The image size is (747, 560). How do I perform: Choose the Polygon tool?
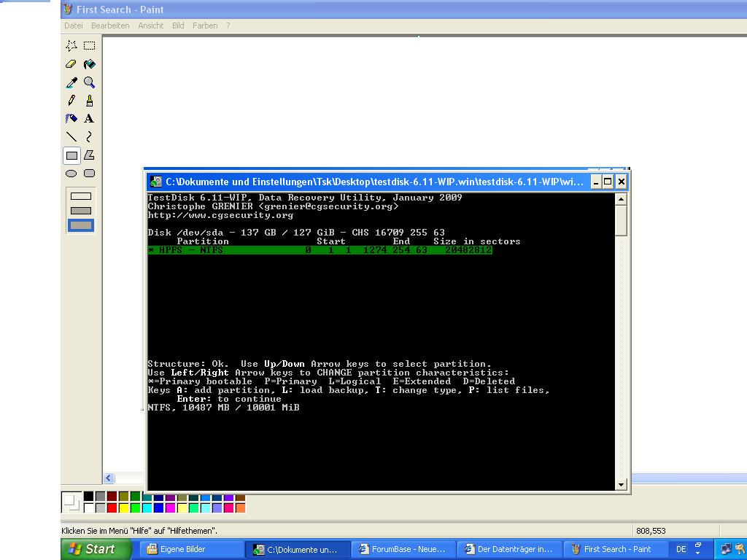tap(89, 155)
